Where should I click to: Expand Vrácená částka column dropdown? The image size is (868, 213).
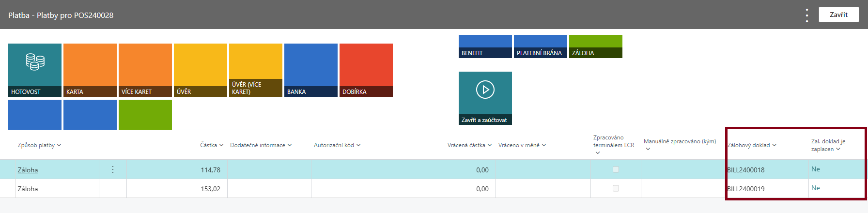pos(490,145)
